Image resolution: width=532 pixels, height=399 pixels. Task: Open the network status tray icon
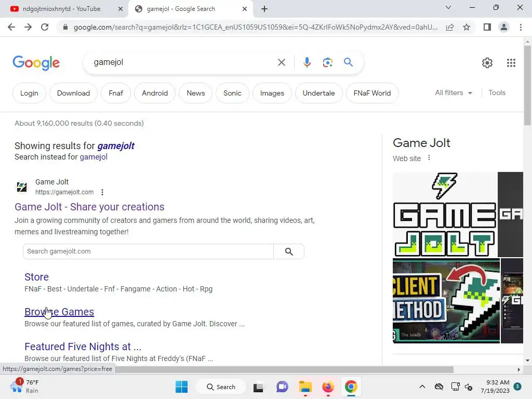[x=455, y=387]
